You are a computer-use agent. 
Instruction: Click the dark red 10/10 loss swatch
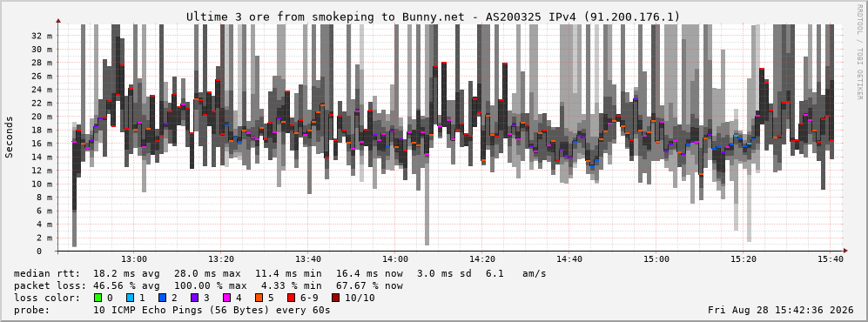click(335, 298)
